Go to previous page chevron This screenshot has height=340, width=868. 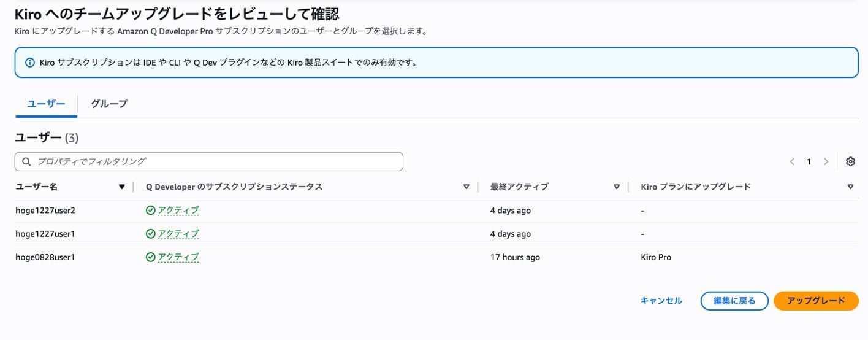792,161
